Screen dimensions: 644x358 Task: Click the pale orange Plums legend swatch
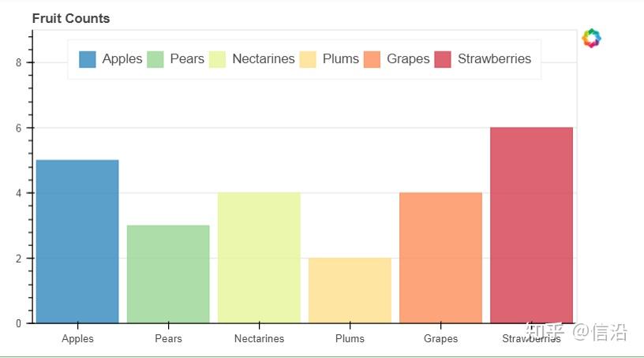pos(309,59)
